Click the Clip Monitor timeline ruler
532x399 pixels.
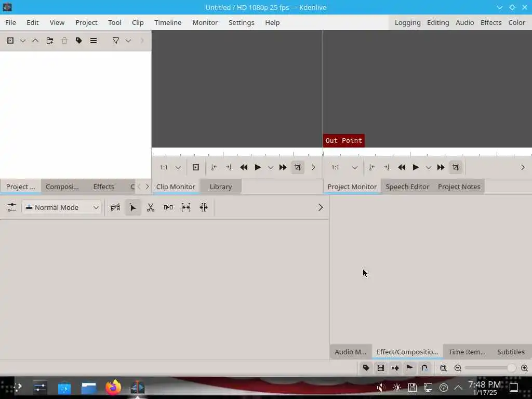[x=237, y=152]
